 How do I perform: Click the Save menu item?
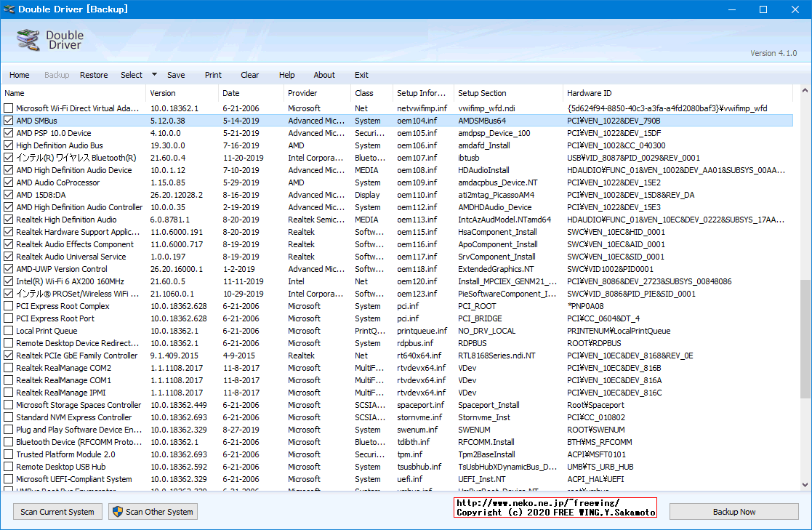176,75
